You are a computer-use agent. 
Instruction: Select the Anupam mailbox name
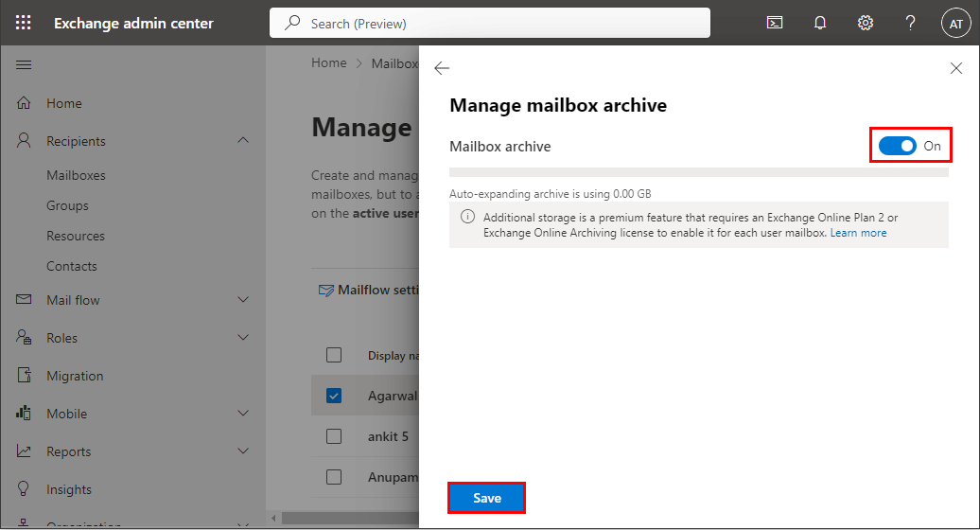pos(393,477)
